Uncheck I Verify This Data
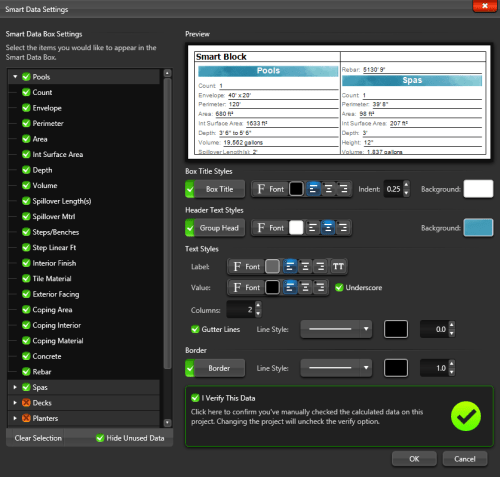Viewport: 500px width, 477px height. click(195, 398)
